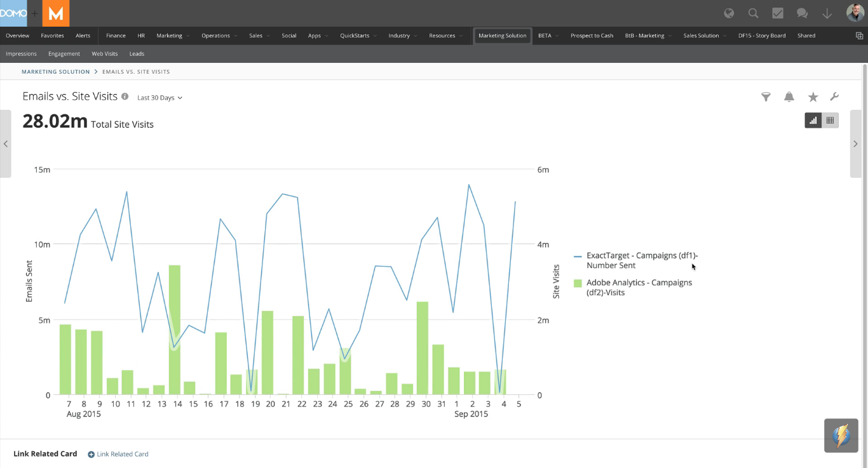Click green Adobe Analytics Visits legend swatch
The height and width of the screenshot is (468, 868).
point(578,283)
